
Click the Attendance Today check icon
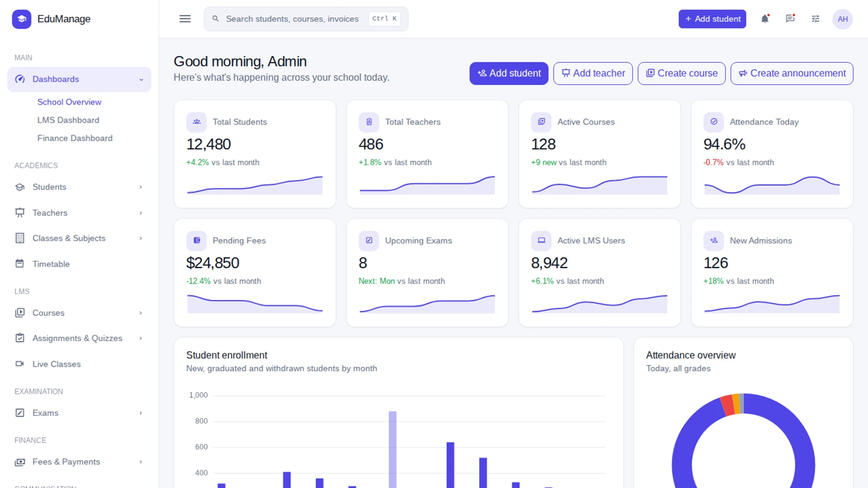point(714,122)
